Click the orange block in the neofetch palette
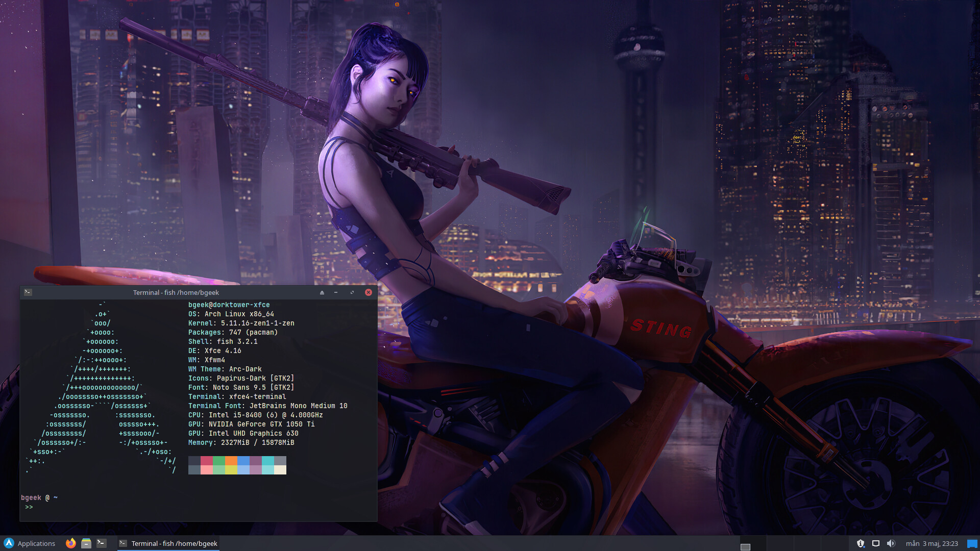This screenshot has height=551, width=980. pyautogui.click(x=231, y=461)
